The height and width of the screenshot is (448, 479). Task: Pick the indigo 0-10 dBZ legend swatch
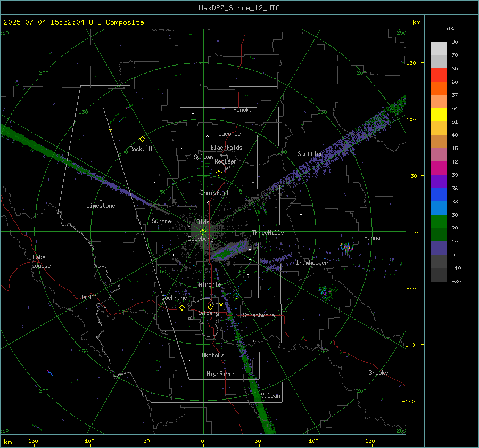click(x=439, y=248)
